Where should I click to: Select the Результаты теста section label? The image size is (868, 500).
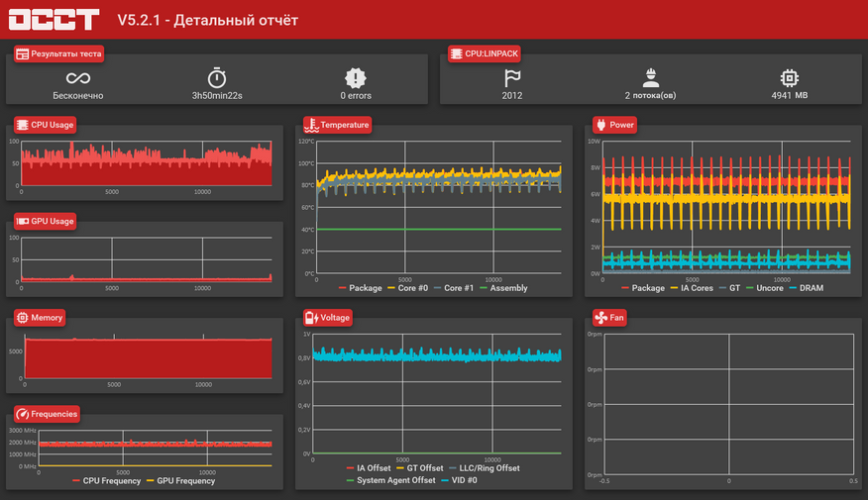coord(66,53)
